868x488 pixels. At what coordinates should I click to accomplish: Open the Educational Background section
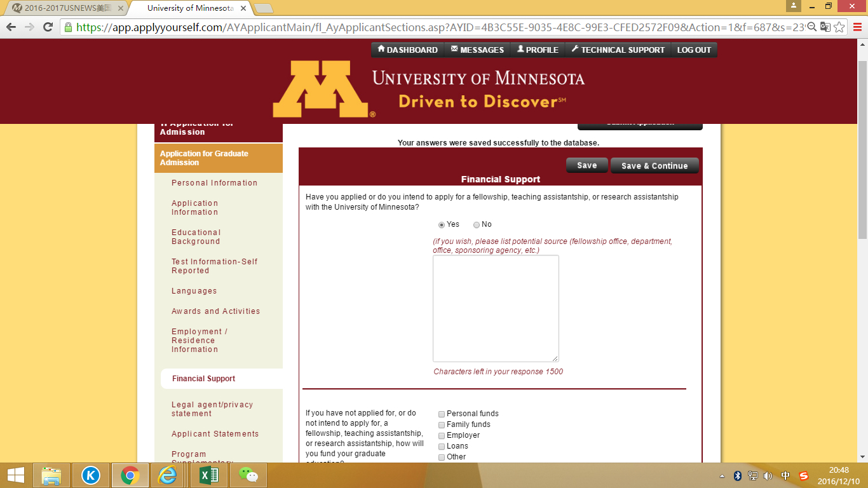coord(196,237)
